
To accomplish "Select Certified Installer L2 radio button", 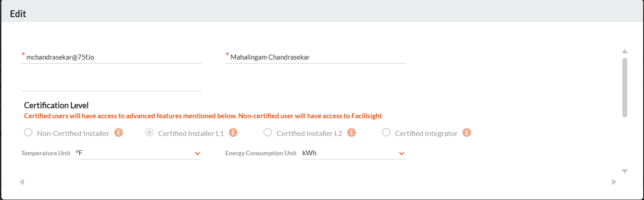I will pos(267,133).
